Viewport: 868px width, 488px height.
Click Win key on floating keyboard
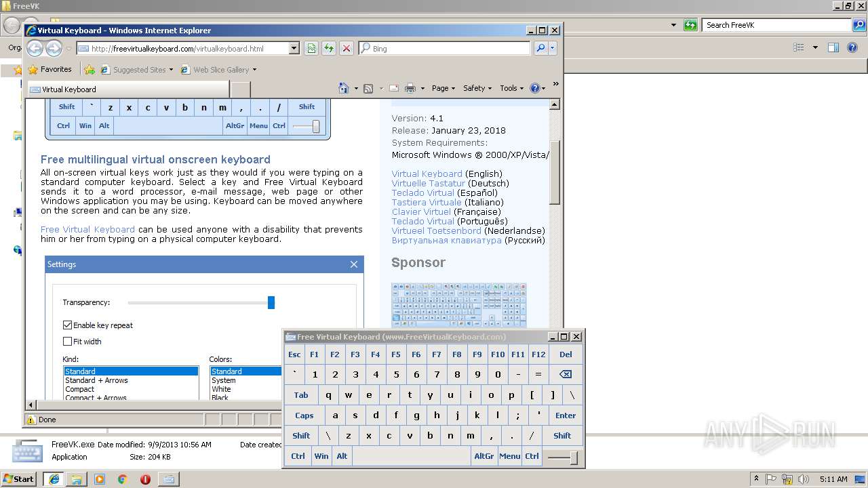(321, 456)
